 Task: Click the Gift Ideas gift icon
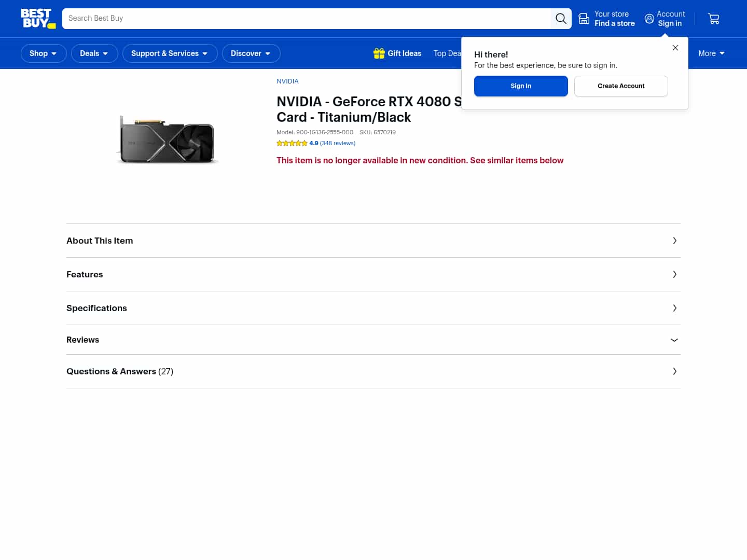(379, 53)
